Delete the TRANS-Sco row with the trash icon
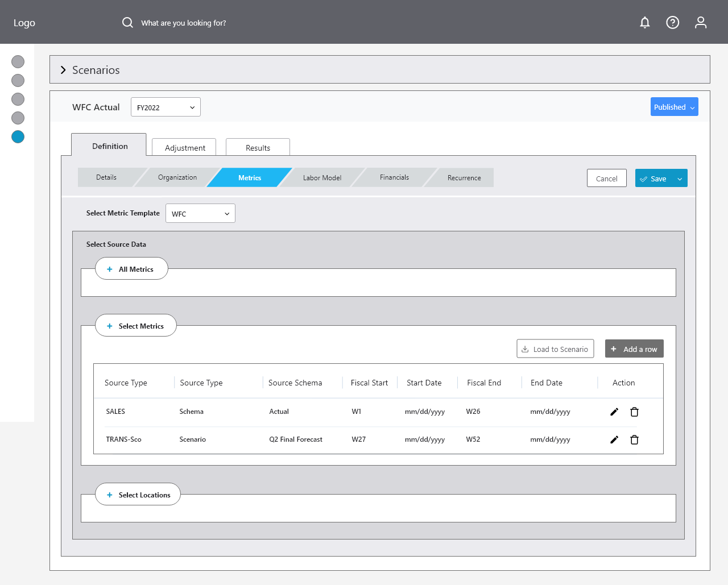 coord(634,439)
